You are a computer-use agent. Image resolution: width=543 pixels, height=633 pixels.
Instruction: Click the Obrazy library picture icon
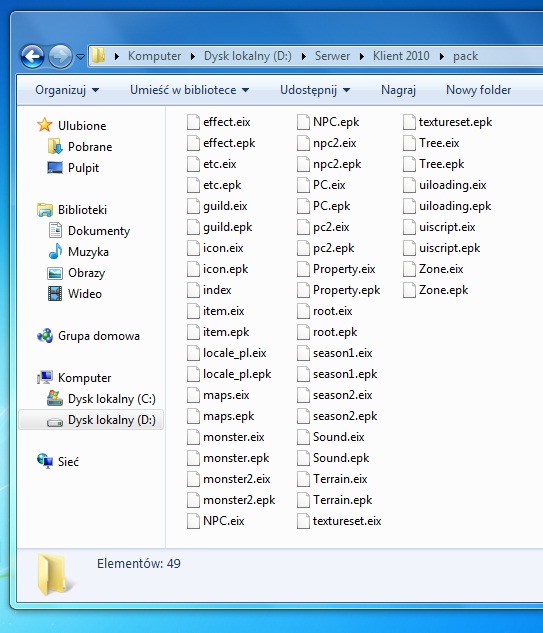point(55,273)
